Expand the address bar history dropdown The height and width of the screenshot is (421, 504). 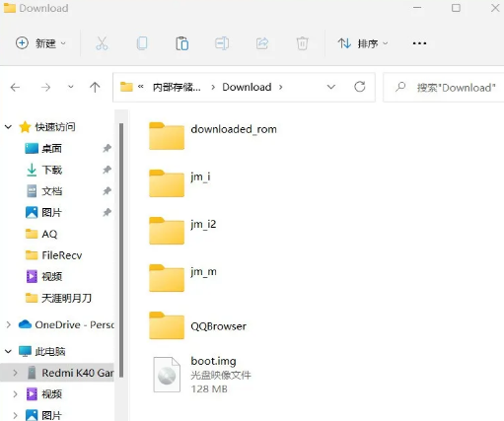tap(331, 87)
